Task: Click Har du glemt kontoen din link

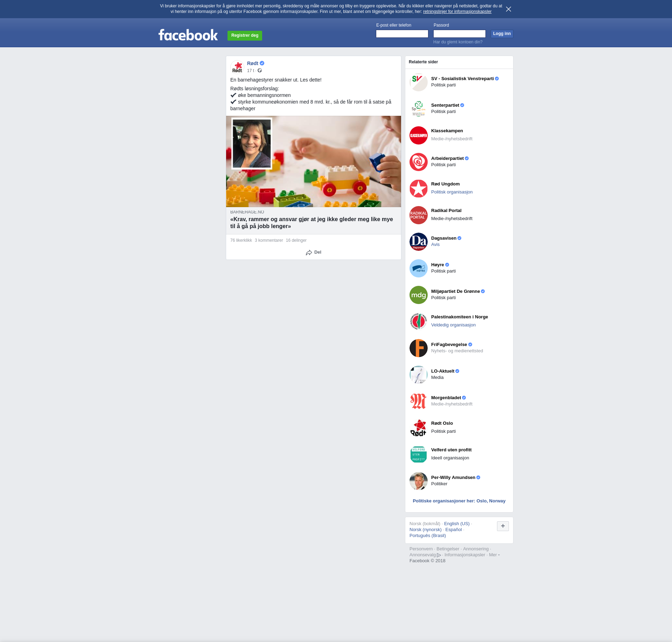Action: (458, 42)
